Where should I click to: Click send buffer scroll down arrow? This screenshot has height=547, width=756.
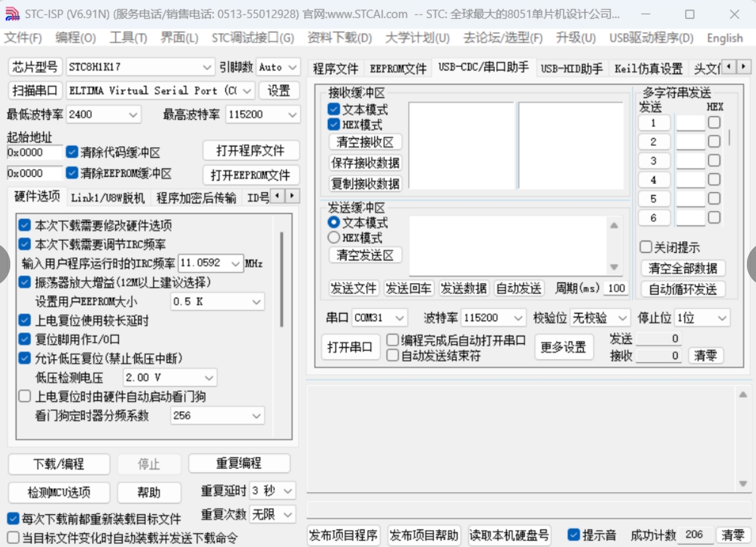pyautogui.click(x=614, y=267)
